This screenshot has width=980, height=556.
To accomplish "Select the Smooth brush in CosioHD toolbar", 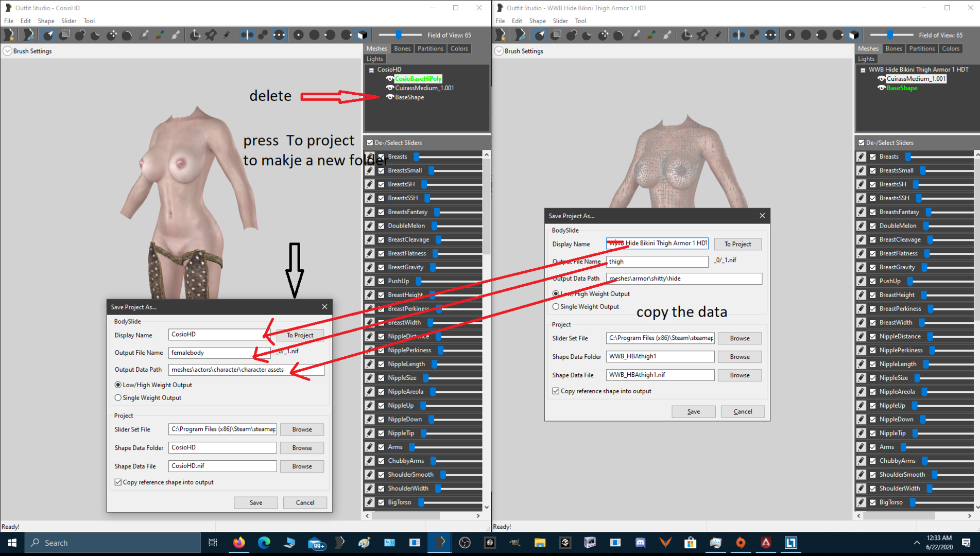I will pyautogui.click(x=127, y=35).
